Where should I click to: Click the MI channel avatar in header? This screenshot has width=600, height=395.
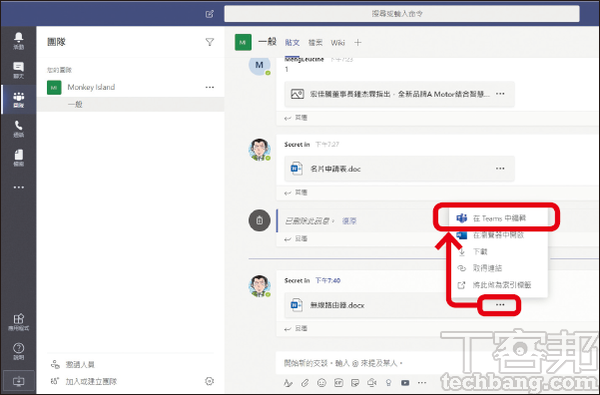click(243, 42)
